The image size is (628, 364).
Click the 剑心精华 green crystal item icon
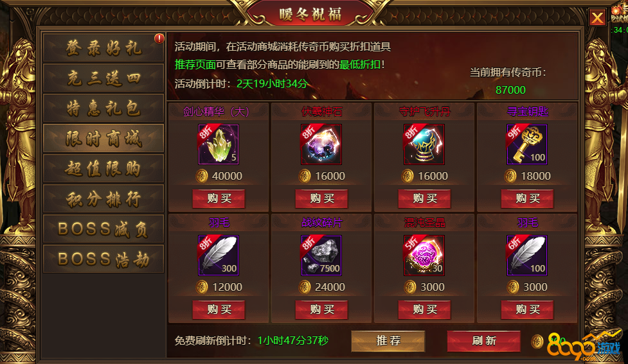coord(219,144)
